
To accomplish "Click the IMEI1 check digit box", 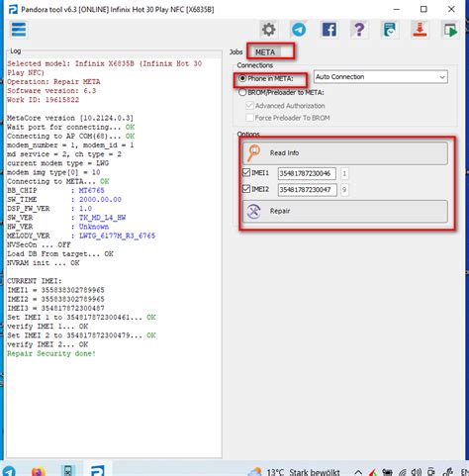I will point(344,173).
